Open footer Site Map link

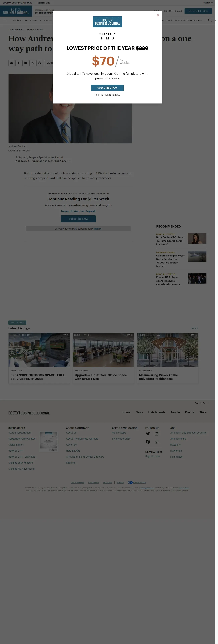pos(120,482)
